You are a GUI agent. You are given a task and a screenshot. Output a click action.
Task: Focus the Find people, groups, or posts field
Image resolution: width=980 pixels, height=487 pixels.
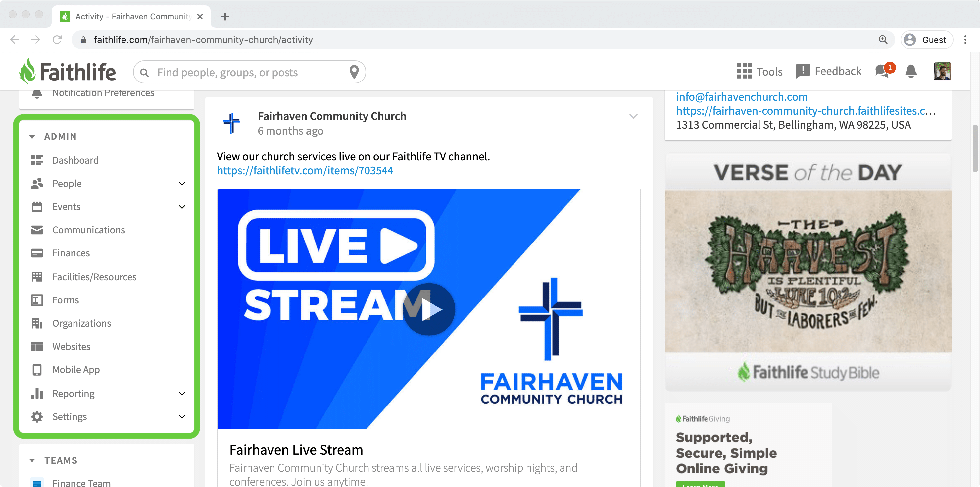pos(249,72)
